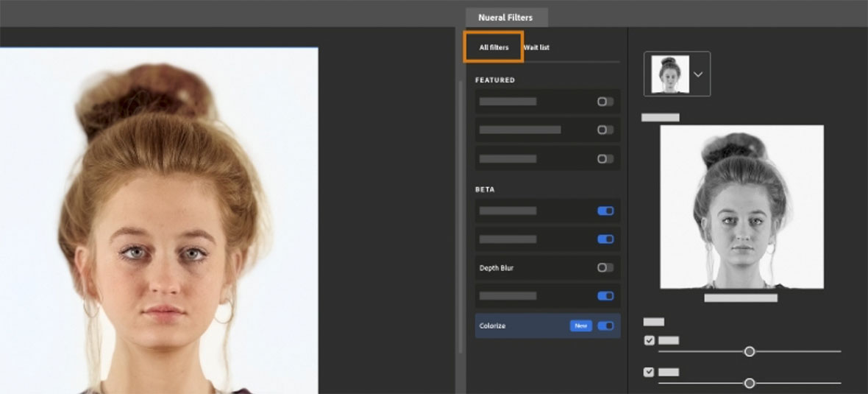This screenshot has height=394, width=868.
Task: Uncheck the upper checkbox above the first slider
Action: [649, 340]
